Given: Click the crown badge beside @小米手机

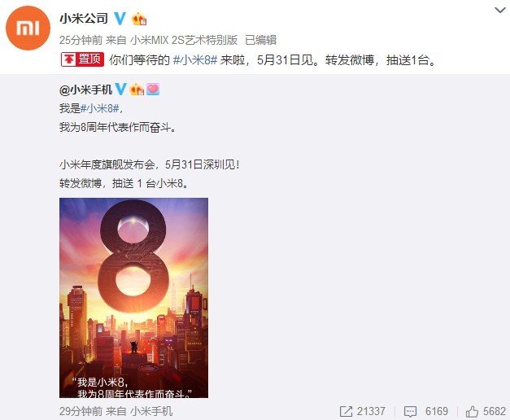Looking at the screenshot, I should point(137,90).
